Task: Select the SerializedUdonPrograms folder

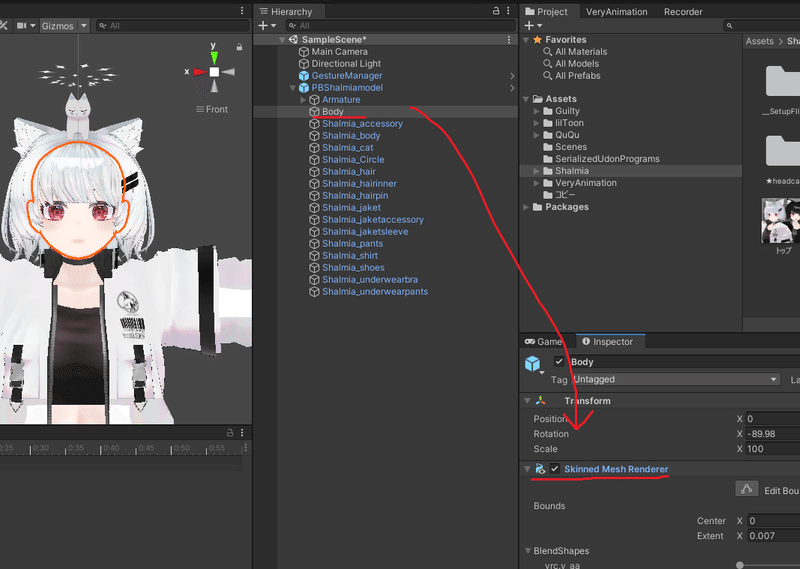Action: (x=607, y=159)
